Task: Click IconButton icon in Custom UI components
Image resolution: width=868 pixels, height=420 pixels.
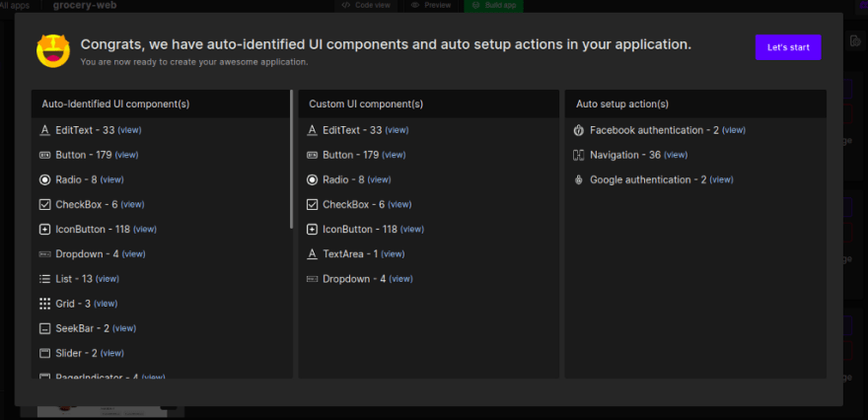Action: click(313, 229)
